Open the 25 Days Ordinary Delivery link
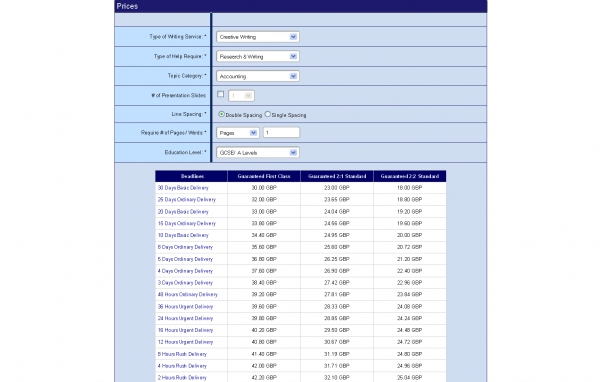Screen dimensions: 600x382 (187, 200)
